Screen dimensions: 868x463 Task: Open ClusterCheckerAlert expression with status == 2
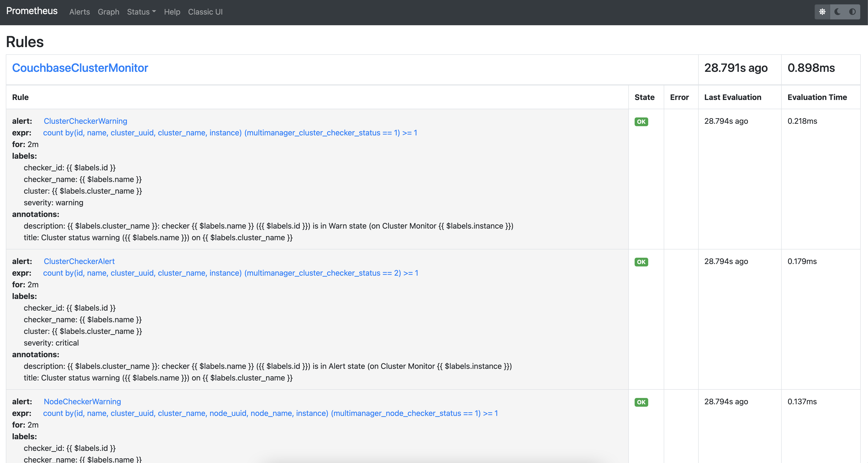pos(231,273)
